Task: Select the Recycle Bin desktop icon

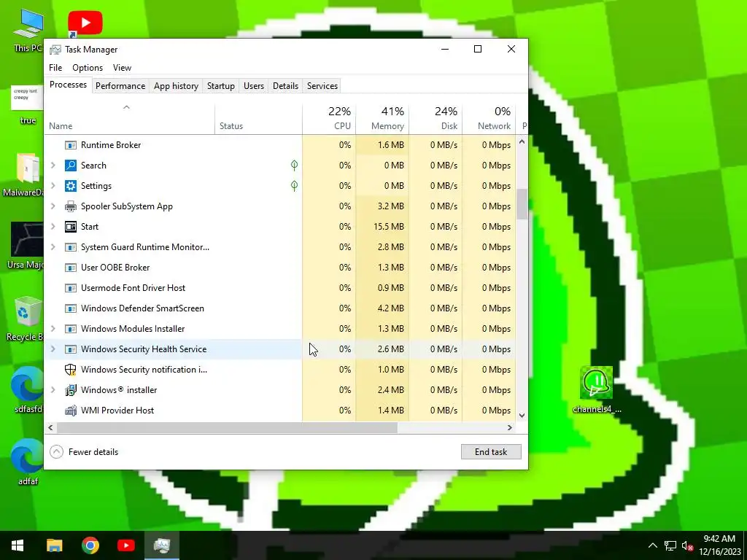Action: [27, 318]
